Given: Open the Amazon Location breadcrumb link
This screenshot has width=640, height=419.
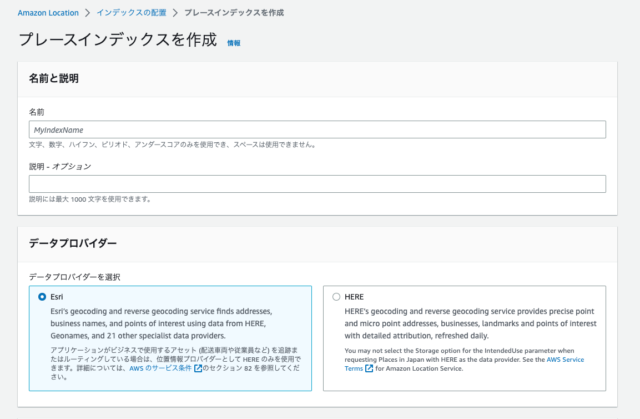Looking at the screenshot, I should coord(48,13).
